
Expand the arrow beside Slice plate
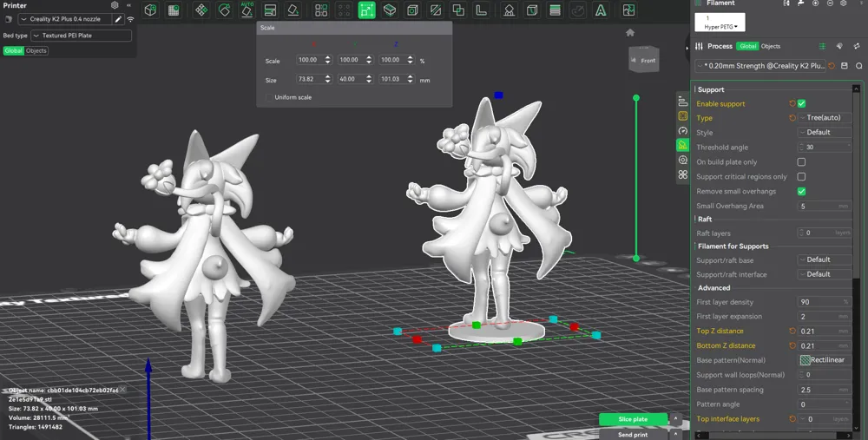[675, 419]
